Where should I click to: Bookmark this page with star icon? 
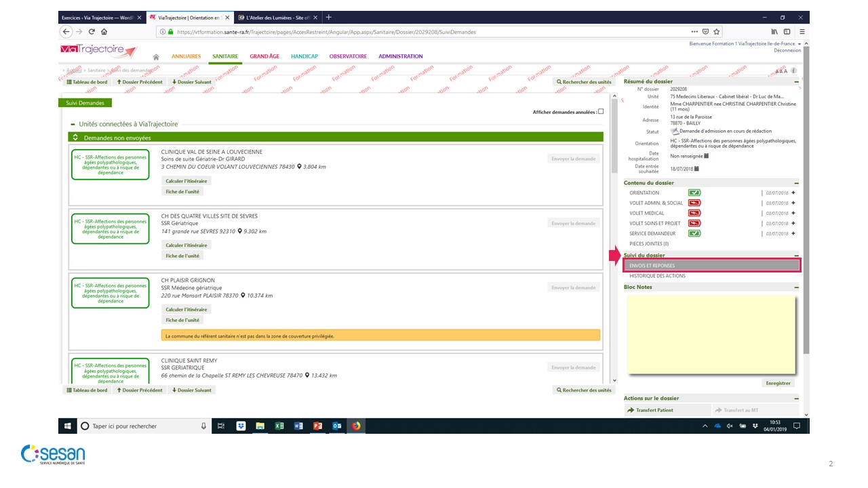pyautogui.click(x=717, y=32)
